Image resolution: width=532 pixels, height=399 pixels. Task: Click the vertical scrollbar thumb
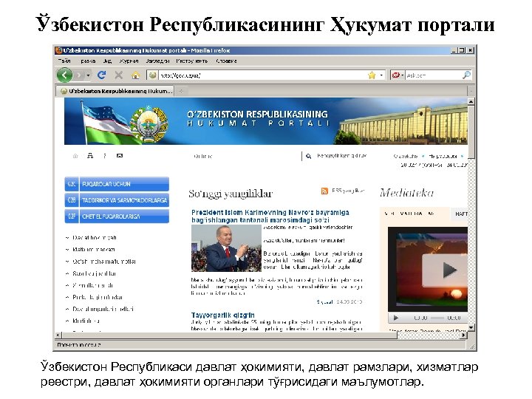(x=471, y=132)
